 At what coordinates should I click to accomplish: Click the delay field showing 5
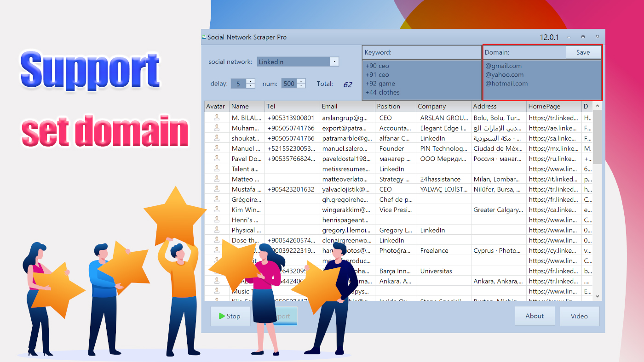pos(239,84)
